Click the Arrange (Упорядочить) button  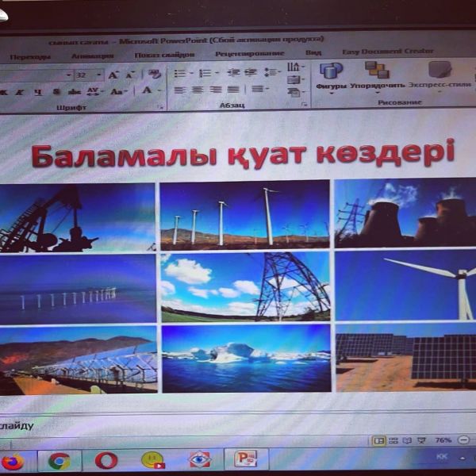(376, 75)
